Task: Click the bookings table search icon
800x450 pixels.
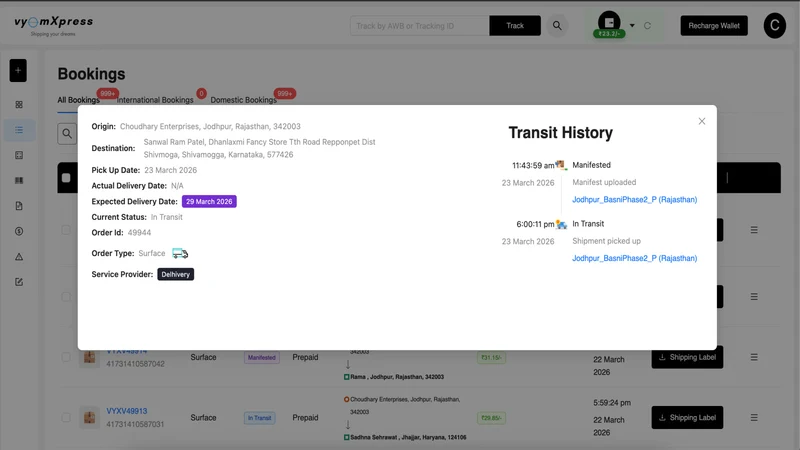Action: point(67,134)
